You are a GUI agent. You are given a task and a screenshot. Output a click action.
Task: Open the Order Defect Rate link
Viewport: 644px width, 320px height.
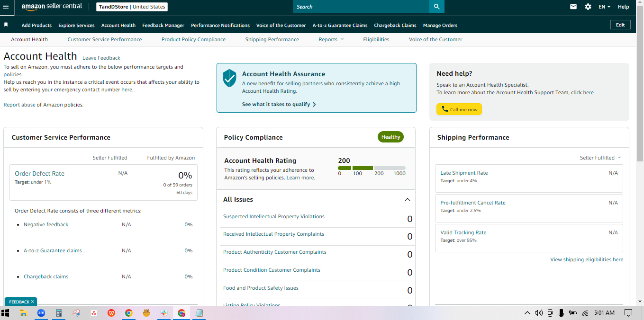tap(39, 173)
